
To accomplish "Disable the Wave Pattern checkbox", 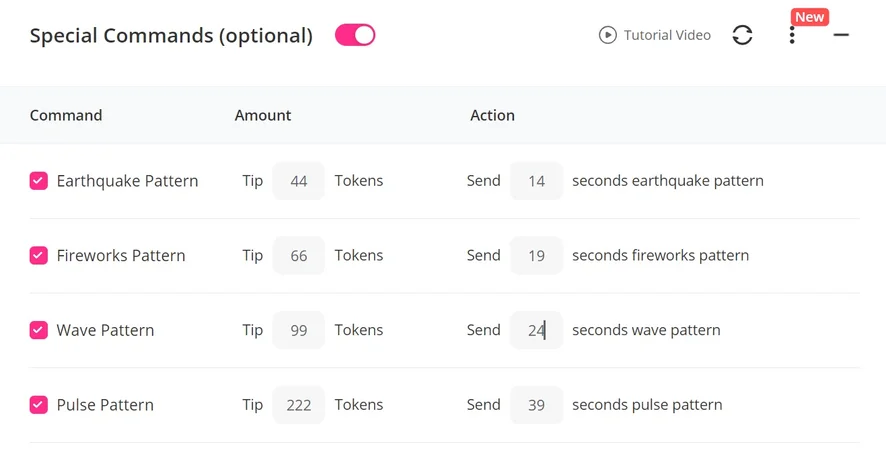I will click(x=39, y=330).
